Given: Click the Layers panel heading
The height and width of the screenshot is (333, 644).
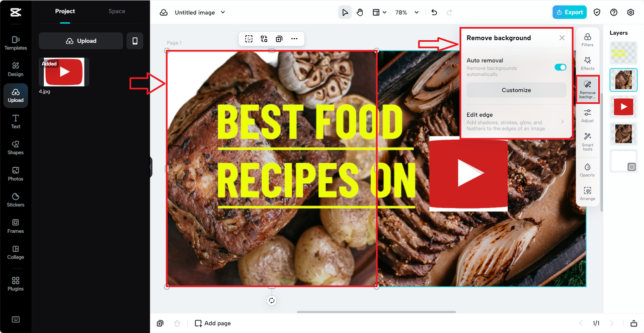Looking at the screenshot, I should point(619,33).
